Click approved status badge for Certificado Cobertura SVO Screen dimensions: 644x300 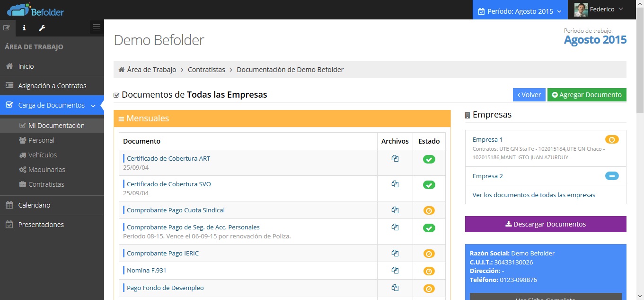[429, 185]
